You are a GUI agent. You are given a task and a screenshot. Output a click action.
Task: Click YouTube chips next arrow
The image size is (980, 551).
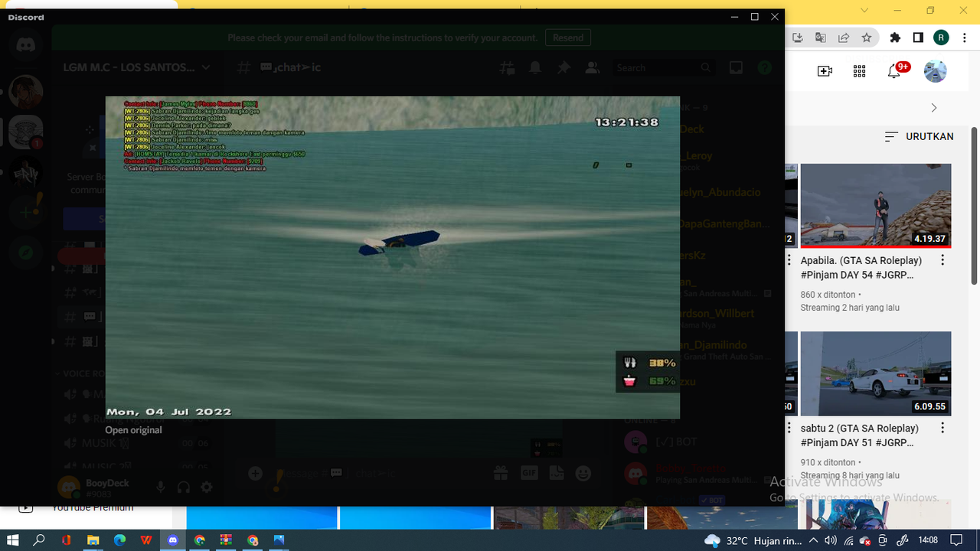point(933,108)
